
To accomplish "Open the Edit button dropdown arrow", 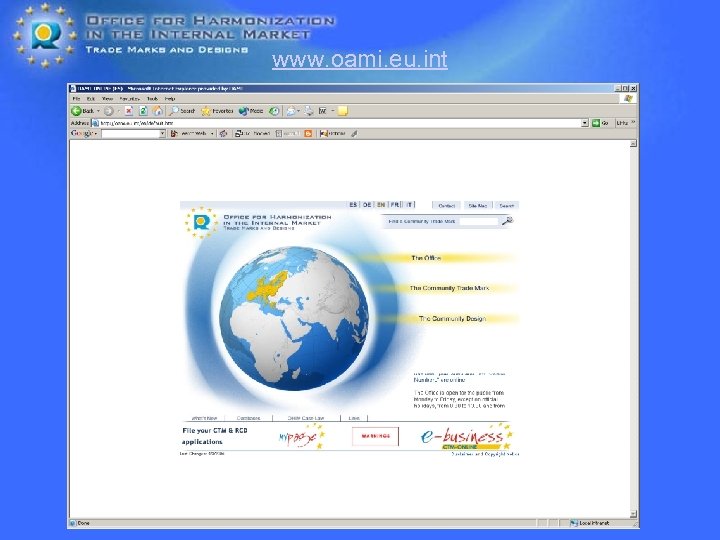I will click(332, 111).
